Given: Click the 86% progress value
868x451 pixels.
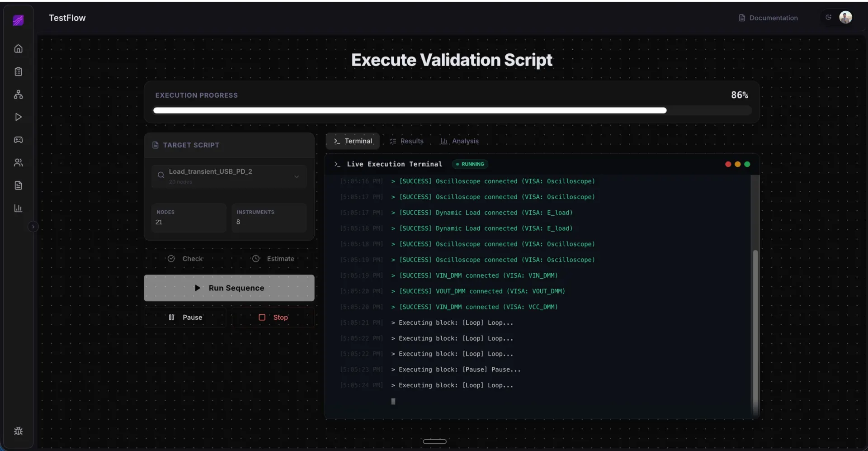Looking at the screenshot, I should pyautogui.click(x=740, y=95).
